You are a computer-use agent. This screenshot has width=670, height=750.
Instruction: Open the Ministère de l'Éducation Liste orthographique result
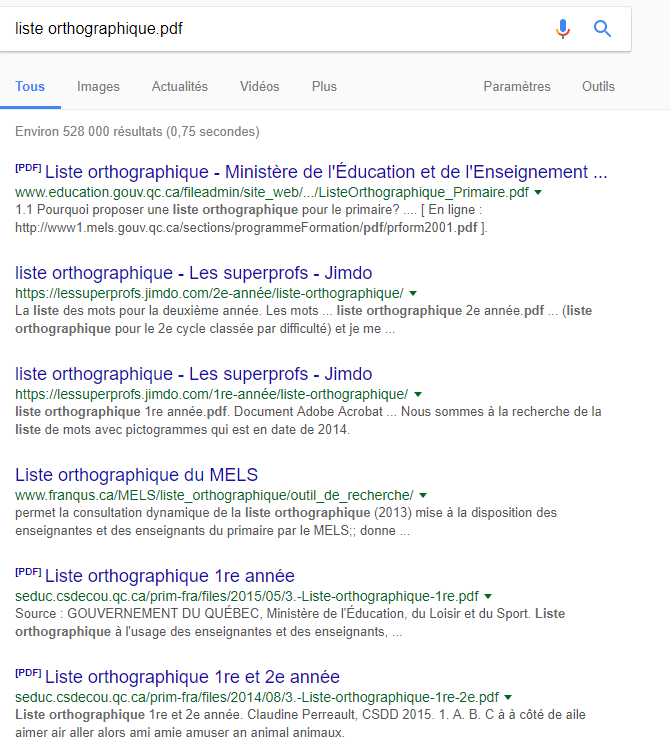tap(326, 172)
